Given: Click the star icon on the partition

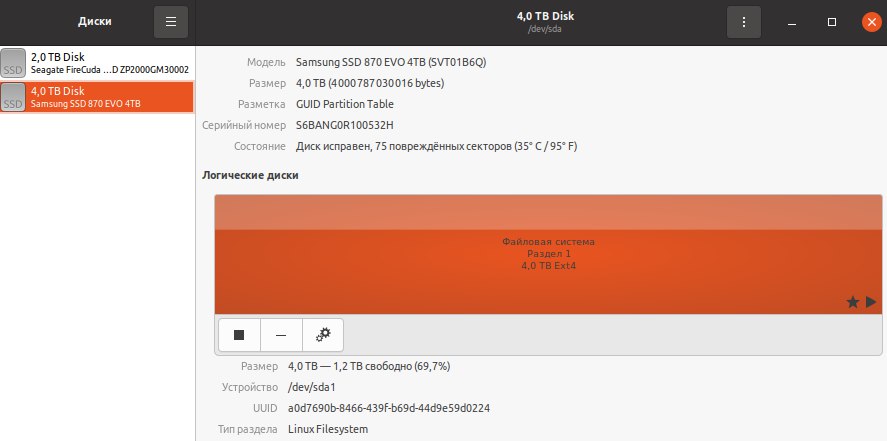Looking at the screenshot, I should 852,302.
